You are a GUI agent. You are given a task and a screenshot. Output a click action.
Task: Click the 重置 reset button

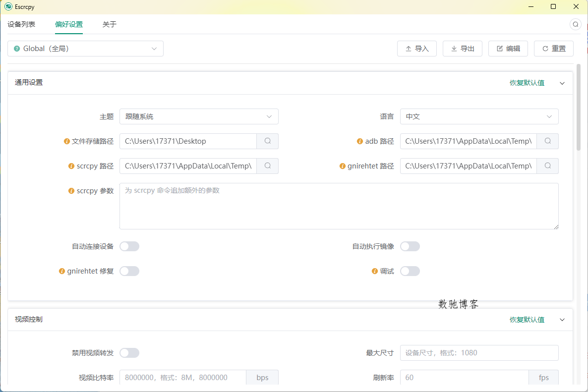553,49
